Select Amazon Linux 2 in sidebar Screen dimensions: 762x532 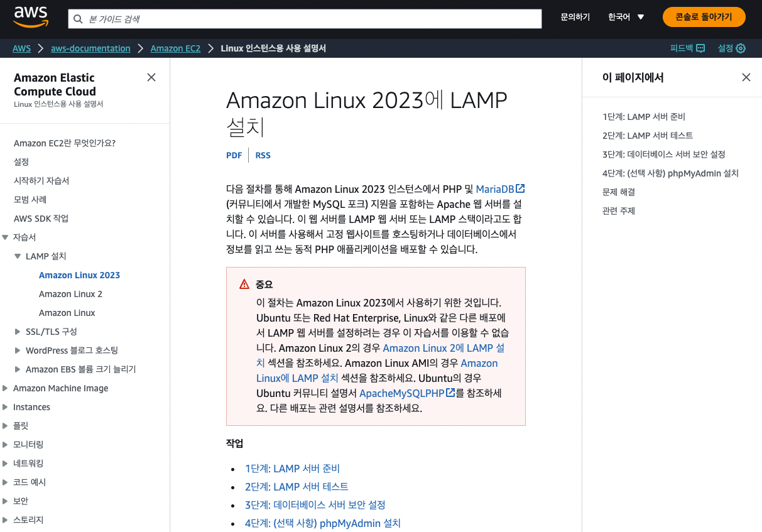pyautogui.click(x=70, y=294)
